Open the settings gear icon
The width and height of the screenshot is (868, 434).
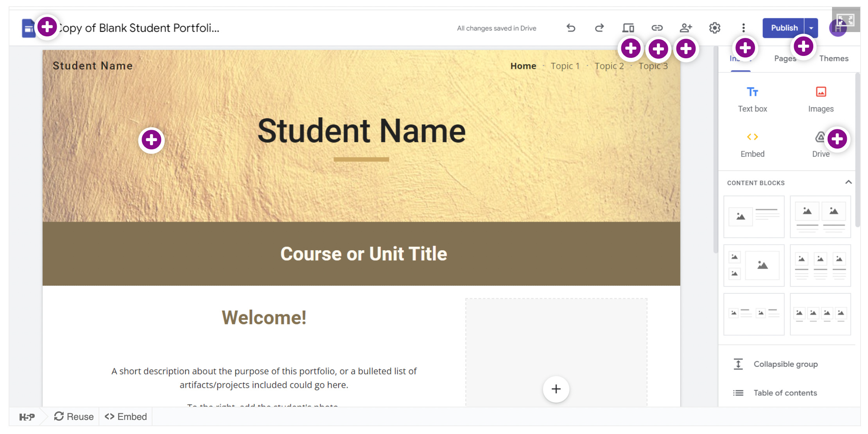pos(715,28)
